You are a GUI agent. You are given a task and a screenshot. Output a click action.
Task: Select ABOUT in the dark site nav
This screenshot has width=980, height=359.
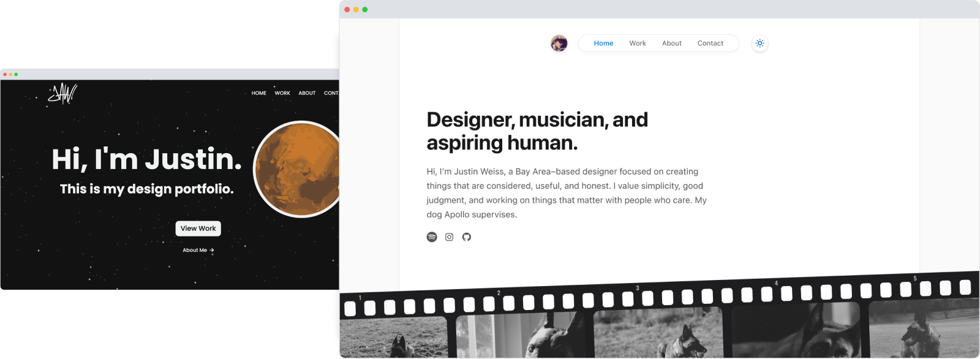tap(307, 93)
